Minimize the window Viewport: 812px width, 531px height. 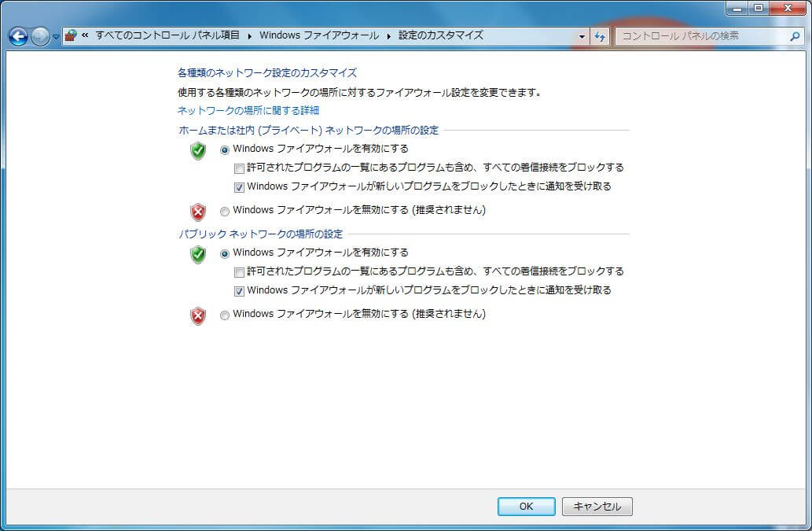point(737,9)
